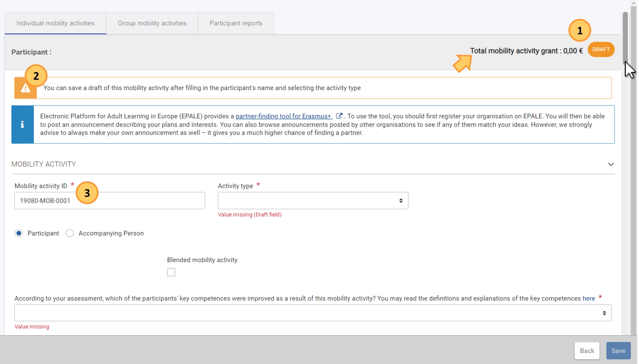The image size is (639, 364).
Task: Click the 'Participant :' header label
Action: [x=31, y=52]
